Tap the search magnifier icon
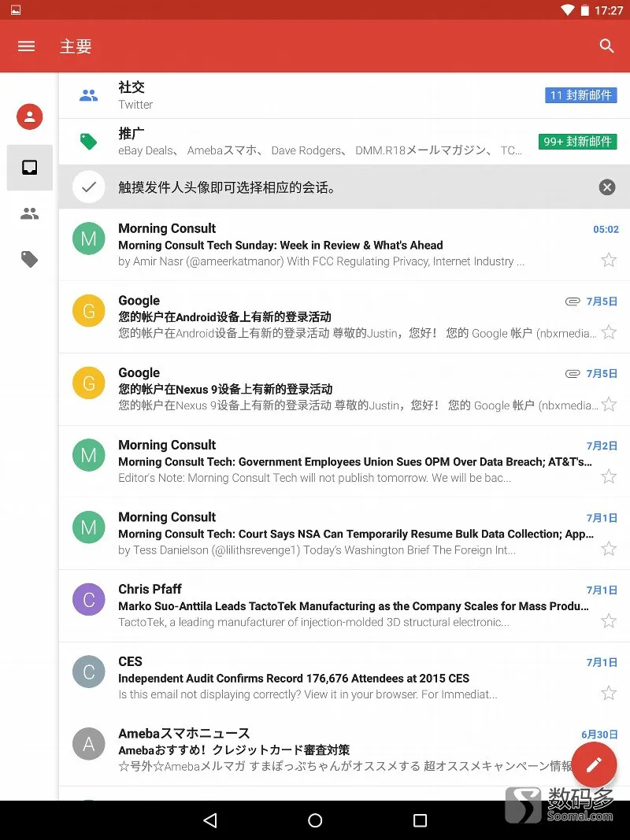This screenshot has height=840, width=630. click(x=606, y=46)
